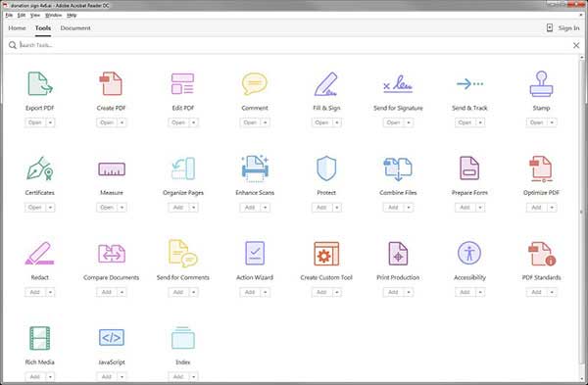Clear search with the X button

pos(576,45)
